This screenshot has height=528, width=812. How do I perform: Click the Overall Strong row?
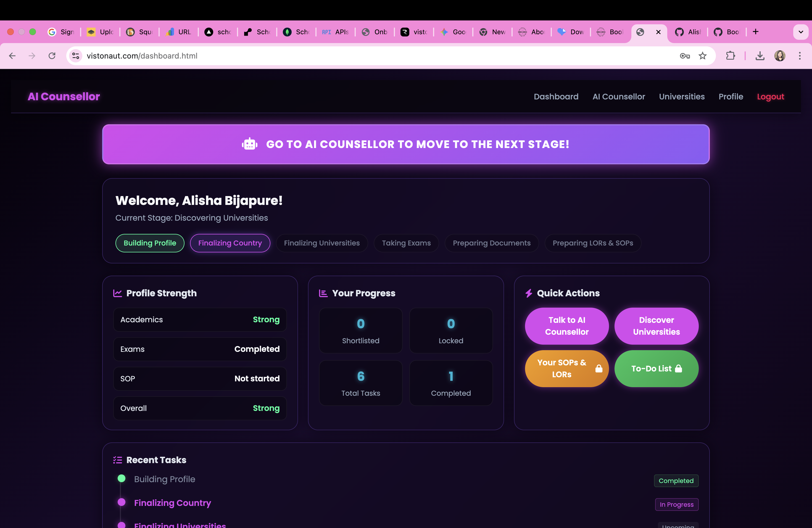(x=200, y=408)
